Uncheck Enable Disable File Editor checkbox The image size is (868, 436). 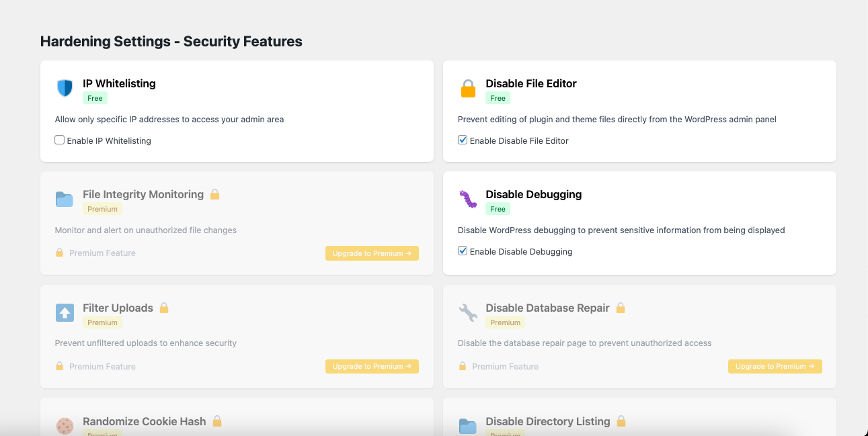tap(463, 140)
